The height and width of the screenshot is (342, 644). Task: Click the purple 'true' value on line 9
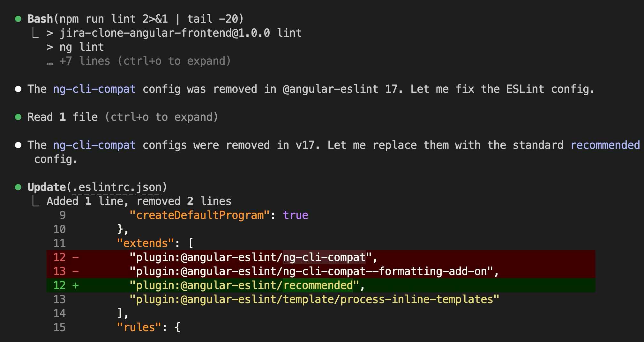(296, 215)
